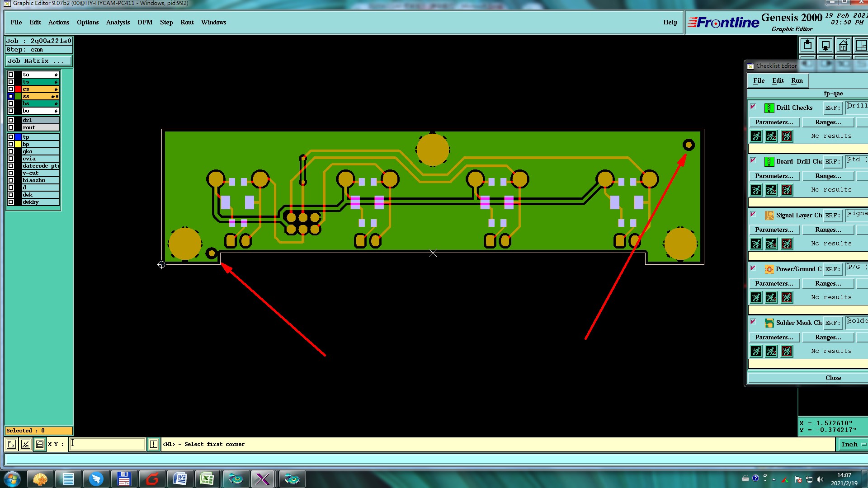
Task: Click the diagonal arrow icon at bottom left
Action: [11, 444]
